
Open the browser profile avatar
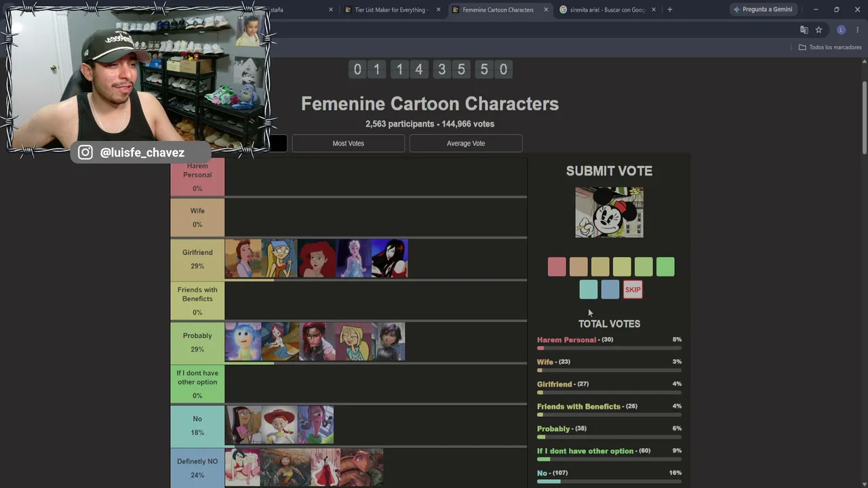tap(842, 30)
